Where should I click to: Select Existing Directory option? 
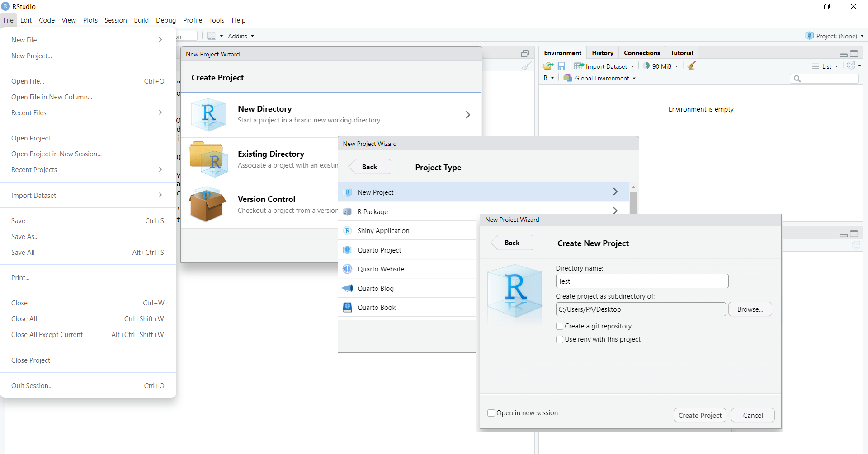point(259,159)
